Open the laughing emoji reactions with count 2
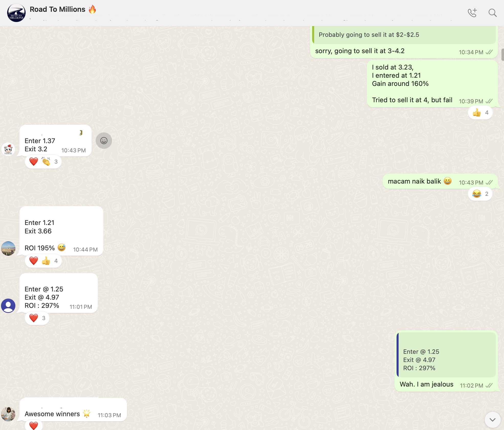Viewport: 504px width, 430px height. [480, 194]
